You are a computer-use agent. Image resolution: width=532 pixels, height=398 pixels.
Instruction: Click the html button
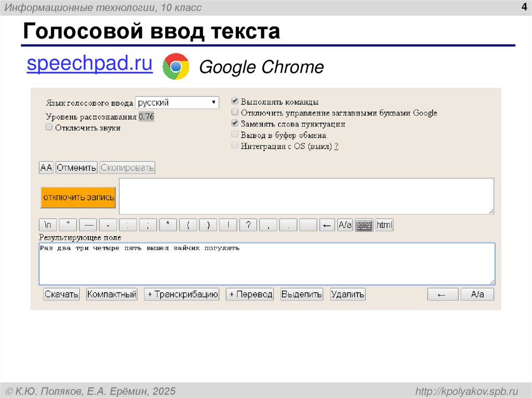pyautogui.click(x=384, y=225)
